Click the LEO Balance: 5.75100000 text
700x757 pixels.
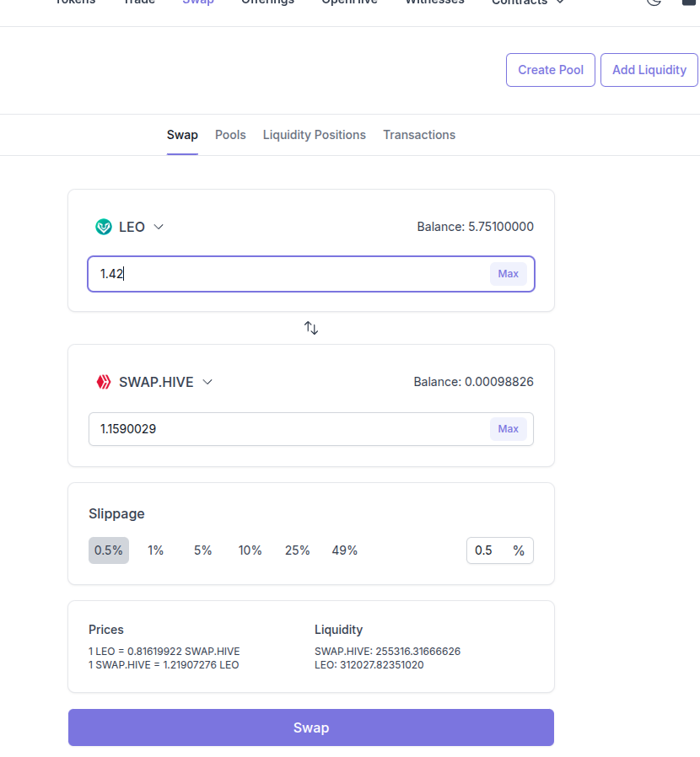pos(476,227)
